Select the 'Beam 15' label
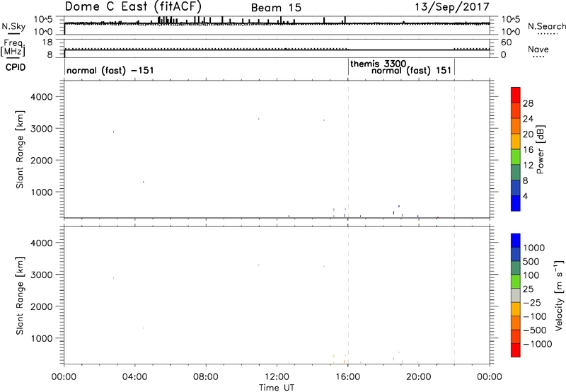The image size is (566, 392). (276, 8)
